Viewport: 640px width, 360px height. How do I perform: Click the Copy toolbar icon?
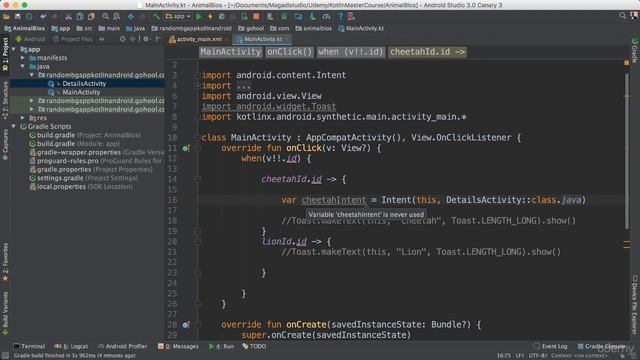(80, 17)
